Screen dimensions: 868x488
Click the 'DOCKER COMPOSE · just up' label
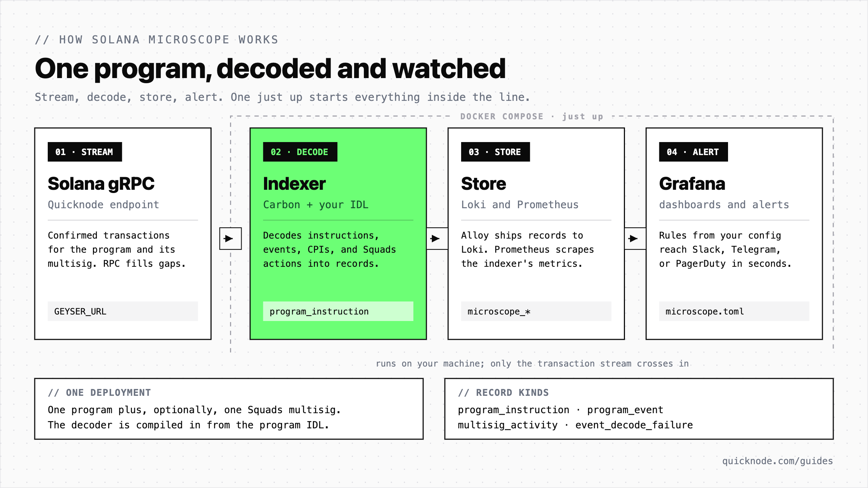point(532,116)
